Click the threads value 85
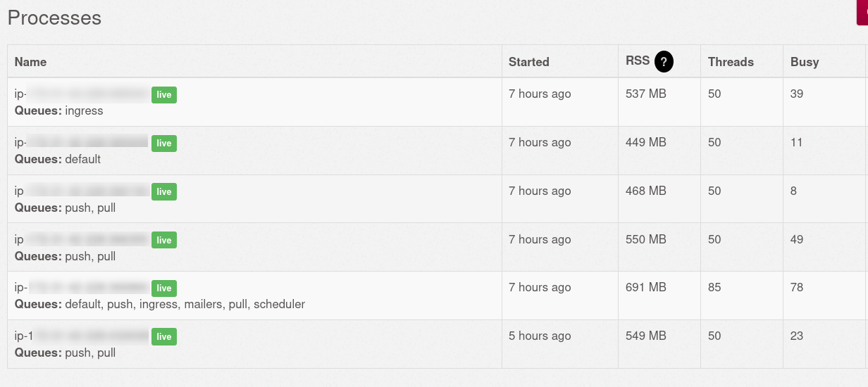868x387 pixels. (714, 287)
